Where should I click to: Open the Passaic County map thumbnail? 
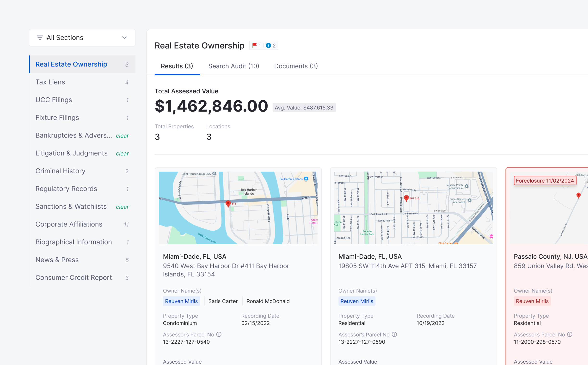[x=549, y=208]
